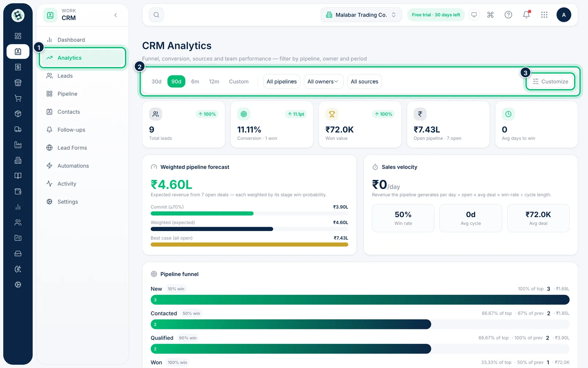Open Pipeline in CRM menu
The height and width of the screenshot is (368, 588).
tap(83, 94)
